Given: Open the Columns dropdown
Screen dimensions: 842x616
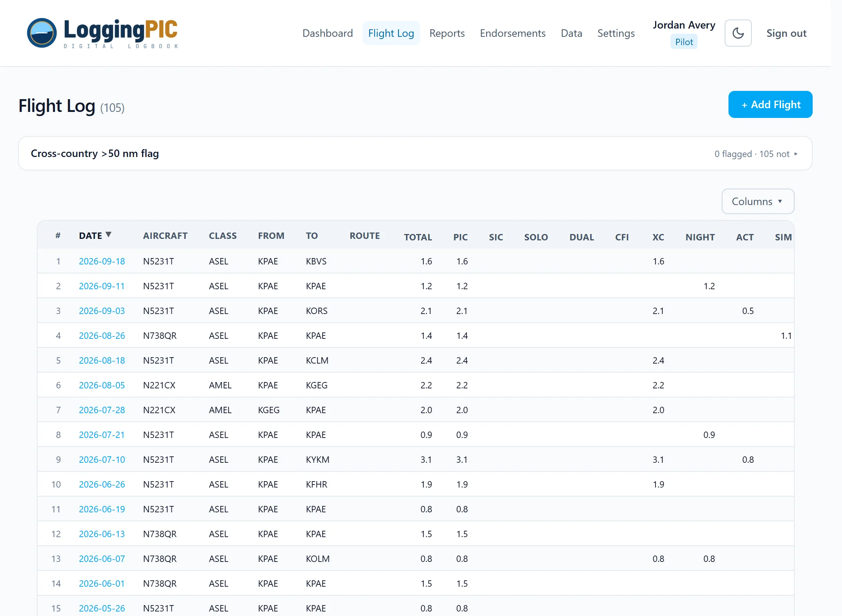Looking at the screenshot, I should point(758,201).
